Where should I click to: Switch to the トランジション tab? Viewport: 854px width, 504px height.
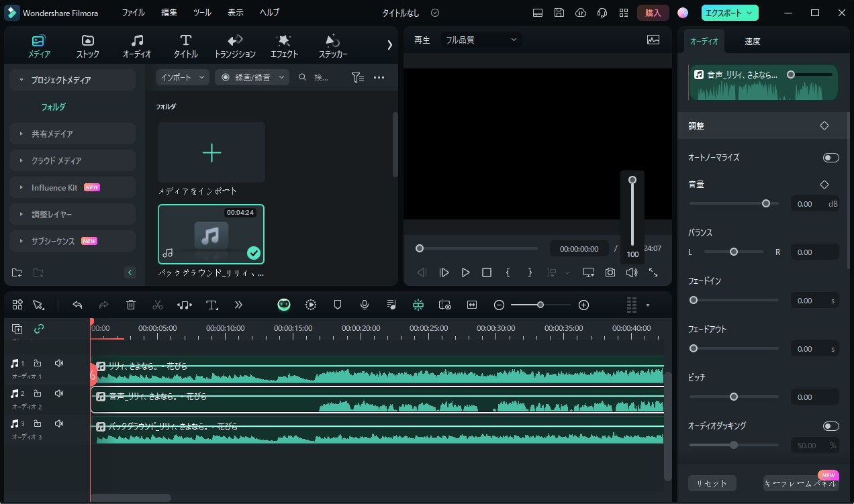click(235, 46)
